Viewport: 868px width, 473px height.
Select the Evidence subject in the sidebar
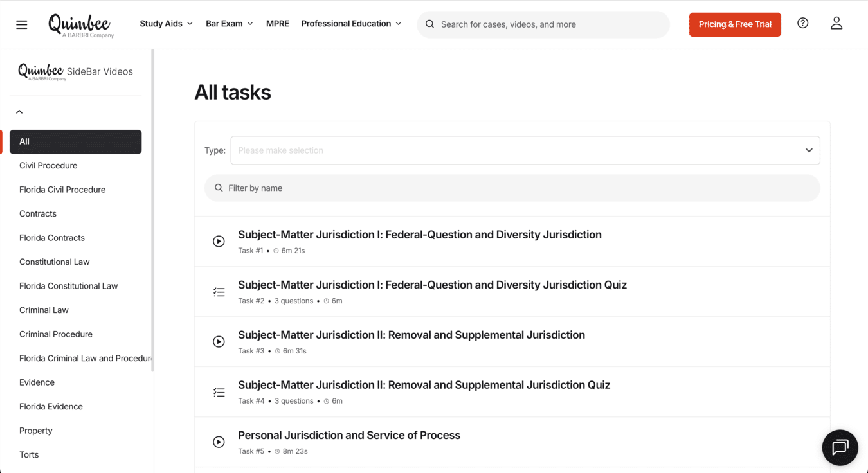tap(37, 382)
